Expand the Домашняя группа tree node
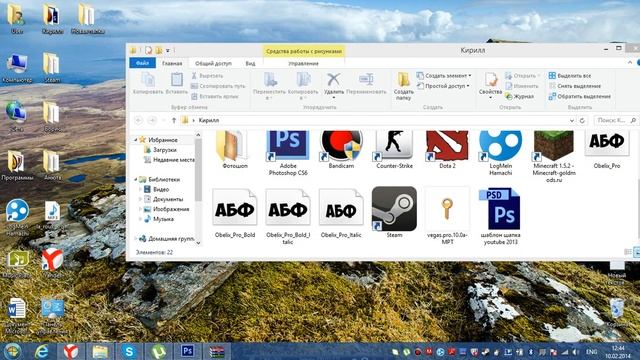 [136, 238]
